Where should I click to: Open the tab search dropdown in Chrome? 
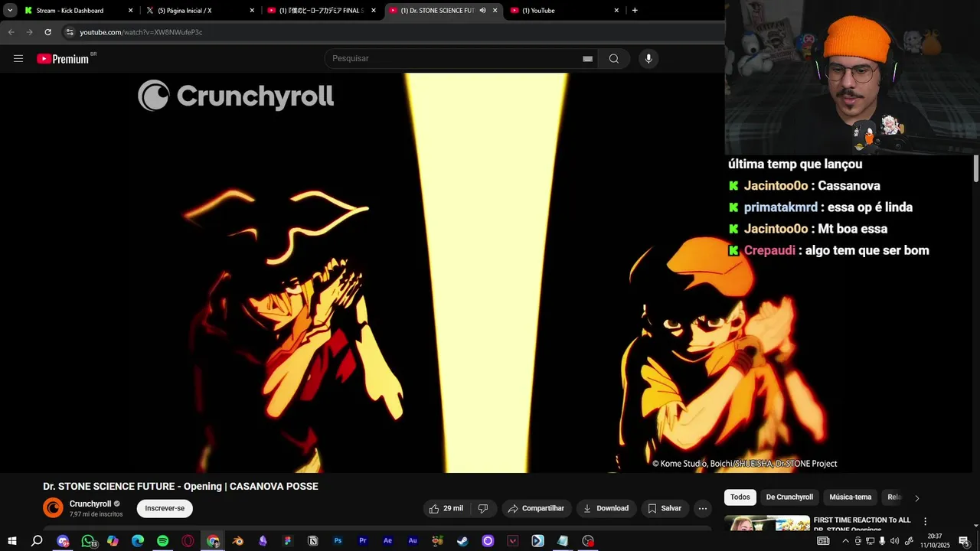pos(10,11)
